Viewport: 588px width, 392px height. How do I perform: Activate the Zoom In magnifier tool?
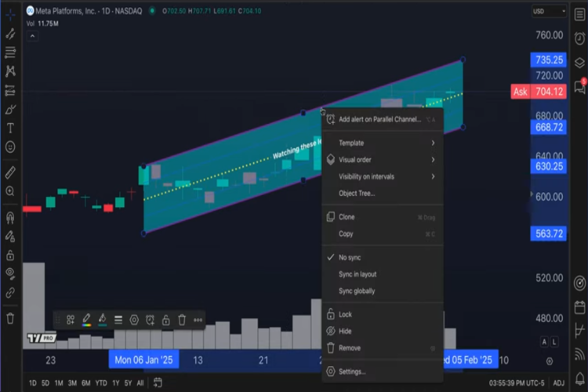(10, 191)
